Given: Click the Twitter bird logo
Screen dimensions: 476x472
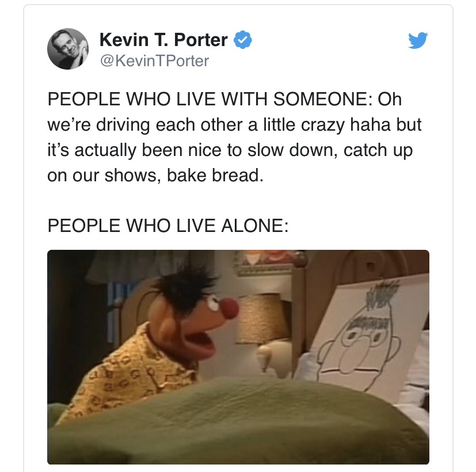Looking at the screenshot, I should [418, 40].
